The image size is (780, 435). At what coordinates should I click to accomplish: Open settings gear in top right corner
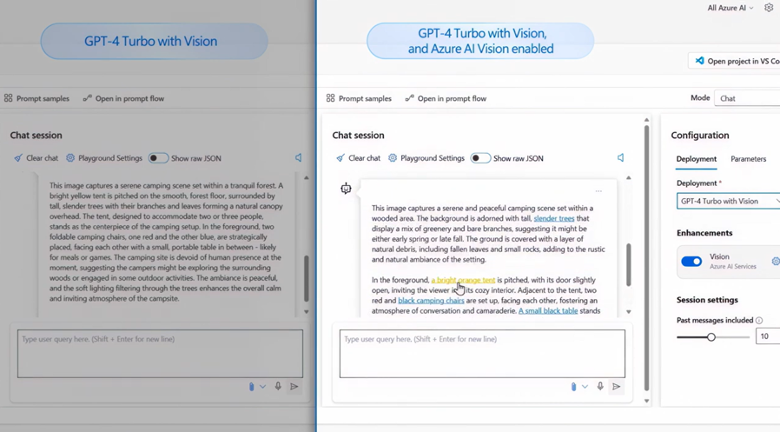(769, 7)
